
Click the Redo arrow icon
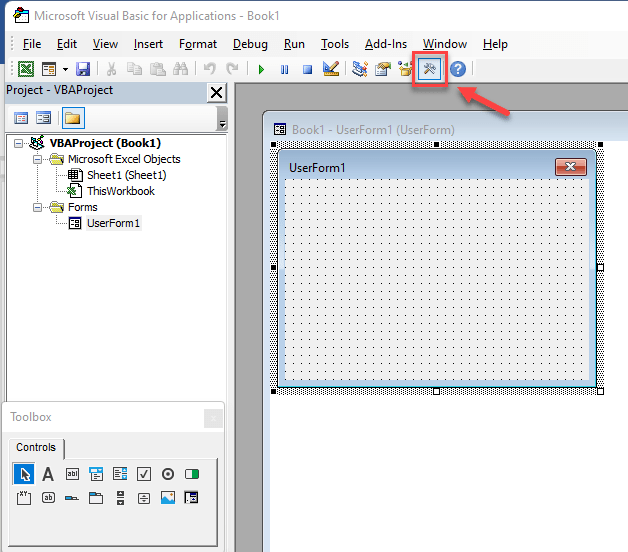232,69
